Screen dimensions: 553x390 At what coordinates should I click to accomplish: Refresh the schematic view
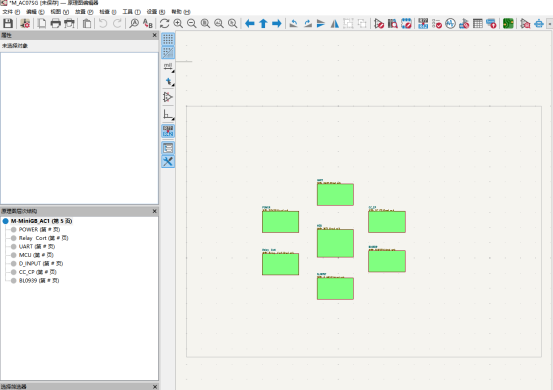(164, 24)
